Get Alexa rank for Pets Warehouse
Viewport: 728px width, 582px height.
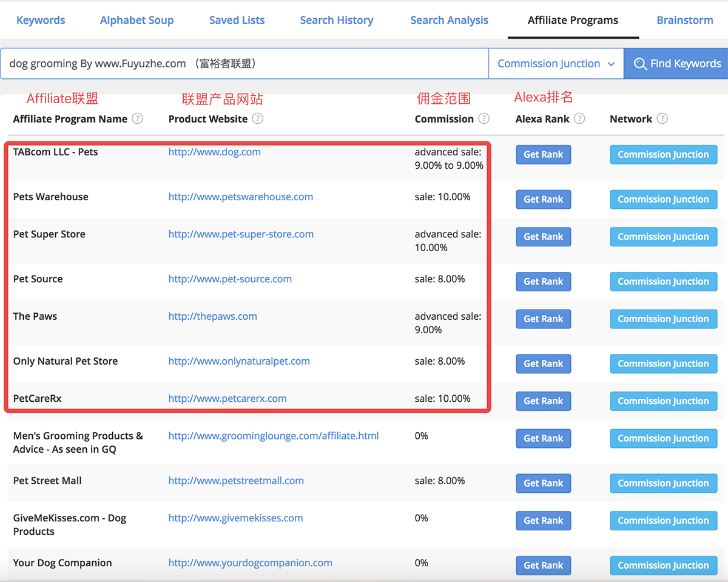pos(544,200)
